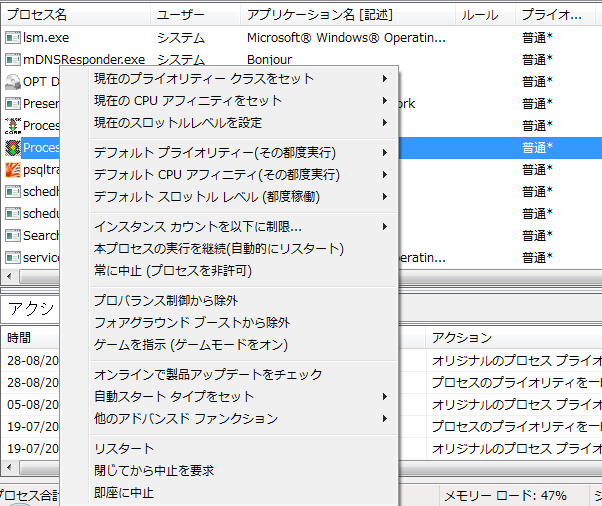Click the mDNSResponder.exe process icon
Screen dimensions: 602x506
[x=13, y=59]
